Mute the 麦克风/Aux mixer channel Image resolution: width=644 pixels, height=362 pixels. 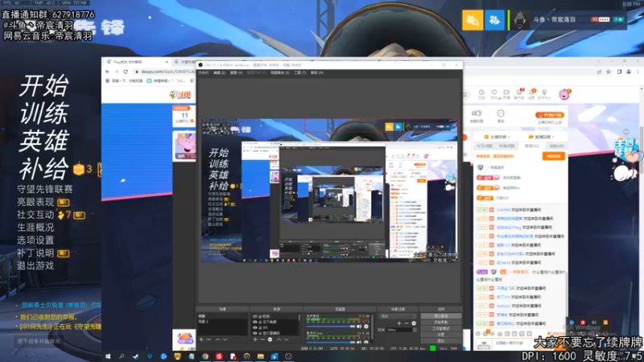[359, 342]
